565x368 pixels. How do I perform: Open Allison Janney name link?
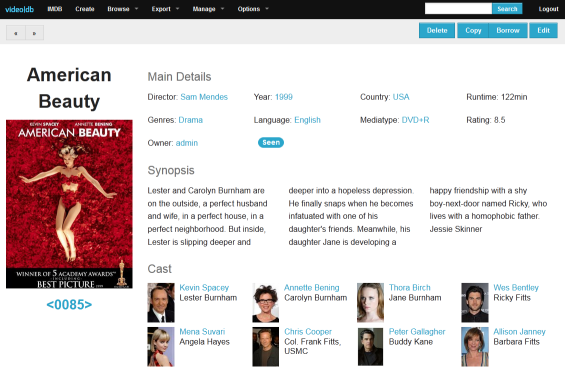(519, 332)
